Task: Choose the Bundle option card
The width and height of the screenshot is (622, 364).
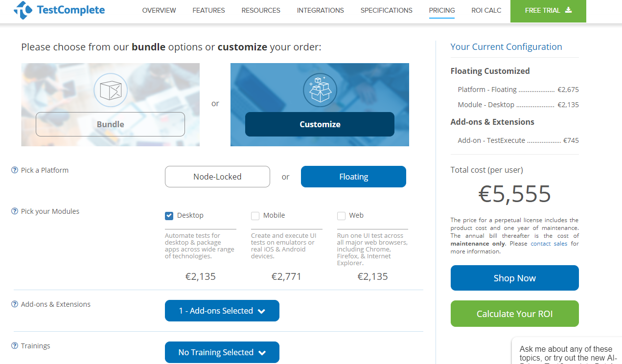Action: (110, 124)
